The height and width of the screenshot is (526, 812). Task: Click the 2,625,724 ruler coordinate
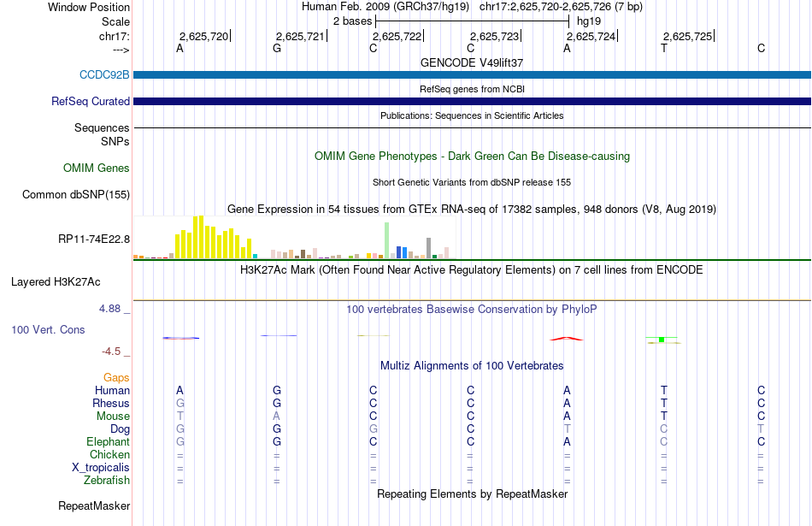[591, 36]
